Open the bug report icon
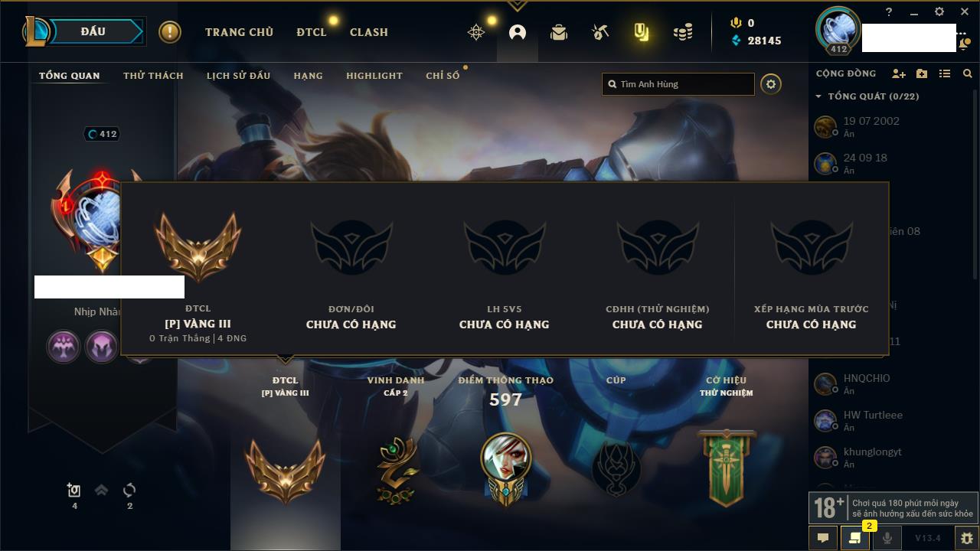This screenshot has height=551, width=980. pyautogui.click(x=967, y=538)
